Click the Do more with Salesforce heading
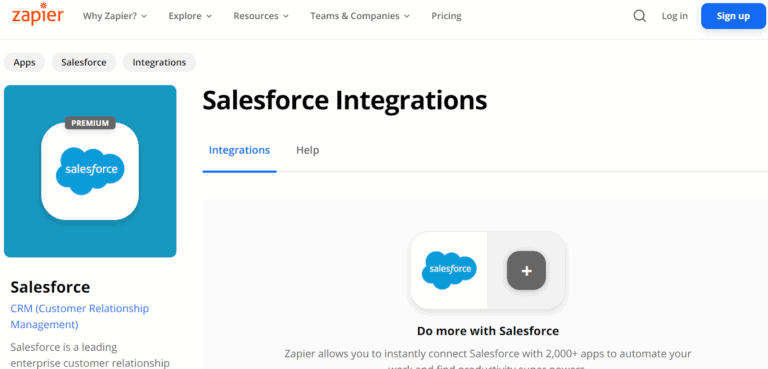Screen dimensions: 768x369 pyautogui.click(x=488, y=331)
